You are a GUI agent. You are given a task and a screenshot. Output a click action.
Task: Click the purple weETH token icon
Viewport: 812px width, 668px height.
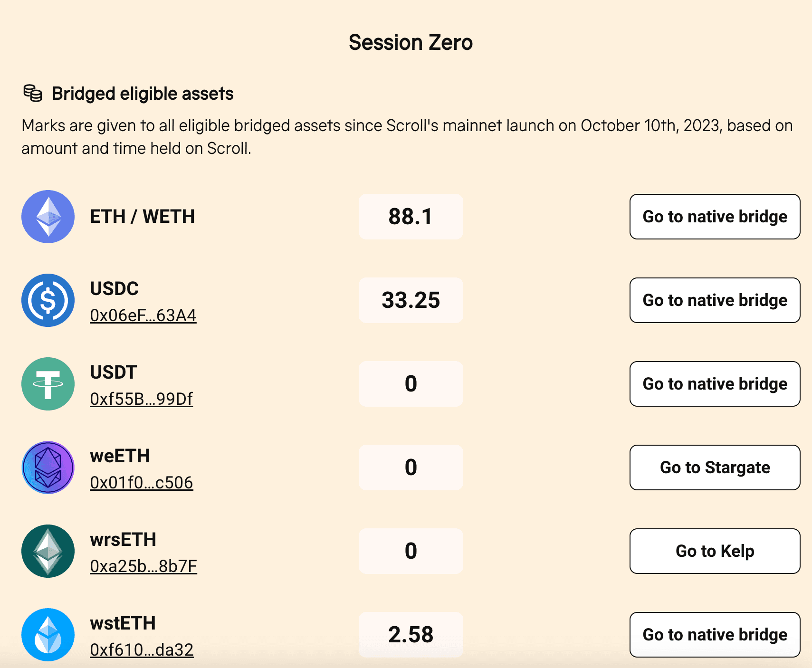(48, 468)
